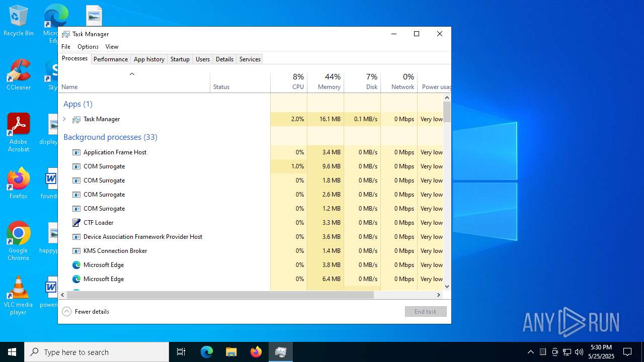644x362 pixels.
Task: Click the Task Manager title bar icon
Action: pos(66,34)
